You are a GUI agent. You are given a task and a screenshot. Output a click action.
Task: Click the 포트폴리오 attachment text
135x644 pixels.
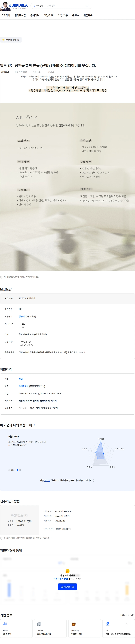[60, 521]
